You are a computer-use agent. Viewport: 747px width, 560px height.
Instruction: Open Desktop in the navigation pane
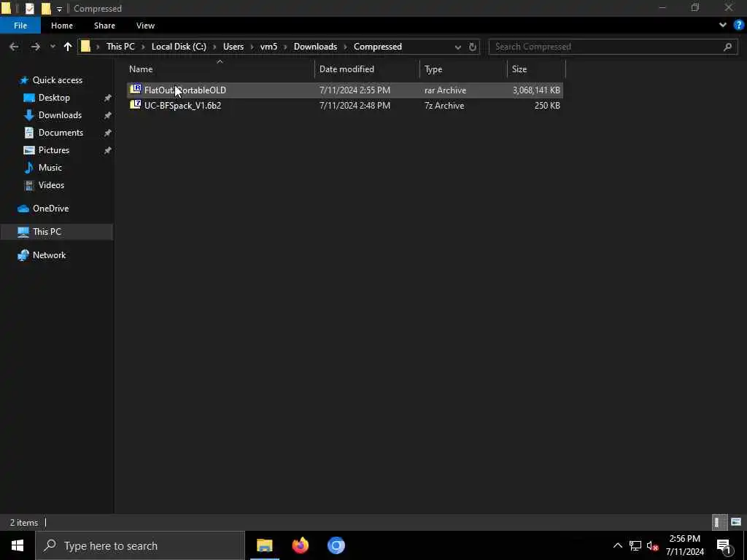[x=54, y=98]
